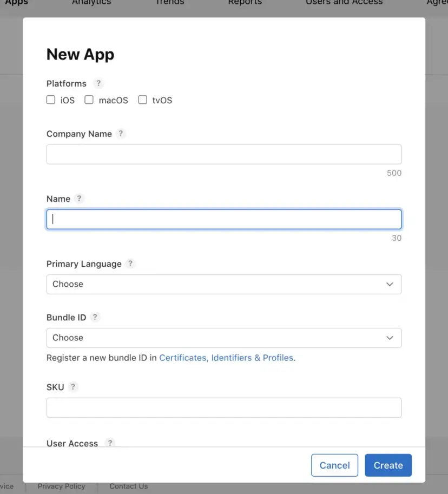Viewport: 448px width, 494px height.
Task: Tick the macOS platform checkbox
Action: [89, 100]
